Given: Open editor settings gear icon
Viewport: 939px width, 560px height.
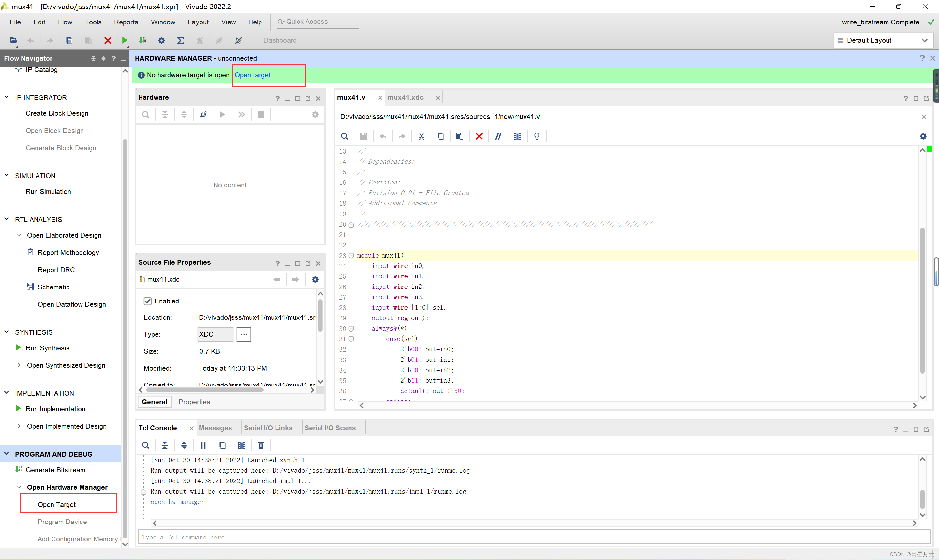Looking at the screenshot, I should (923, 136).
